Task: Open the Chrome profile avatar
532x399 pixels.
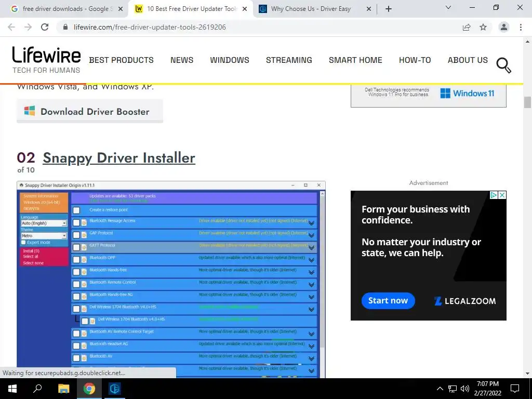Action: click(504, 27)
